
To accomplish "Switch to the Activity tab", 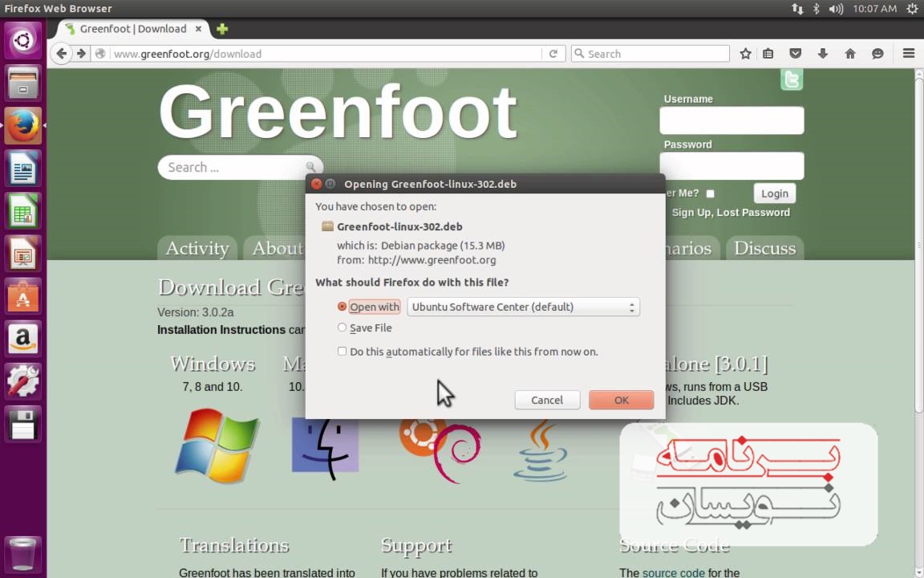I will (x=197, y=248).
